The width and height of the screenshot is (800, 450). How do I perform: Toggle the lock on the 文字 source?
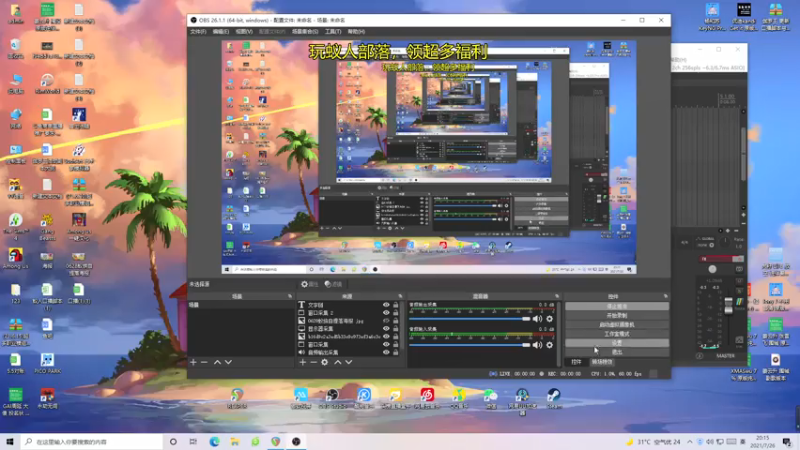click(x=395, y=305)
